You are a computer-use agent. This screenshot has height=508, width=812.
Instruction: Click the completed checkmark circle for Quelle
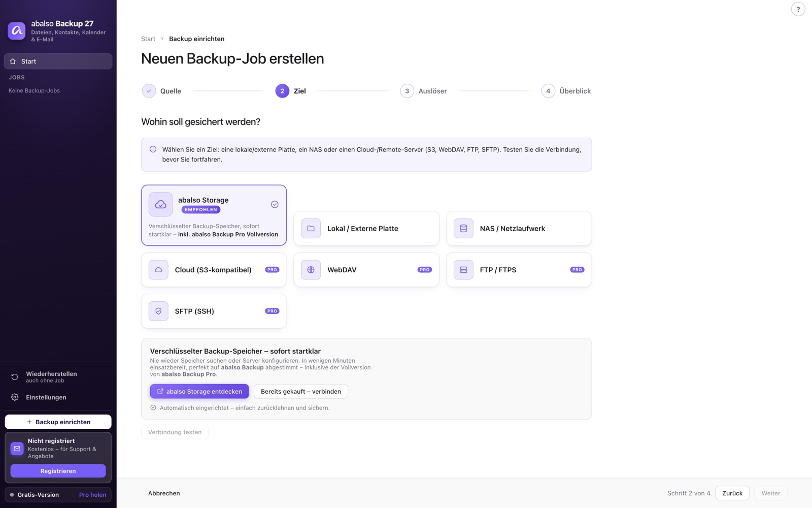click(x=149, y=91)
